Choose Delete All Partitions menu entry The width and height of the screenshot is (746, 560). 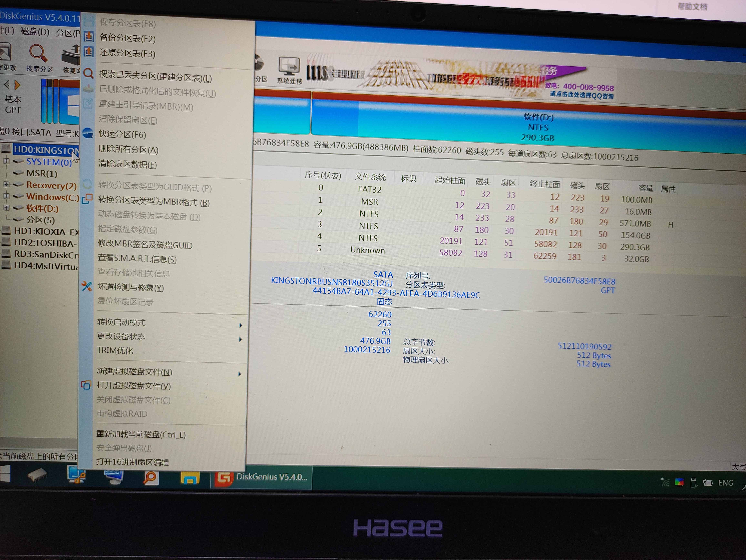(128, 150)
